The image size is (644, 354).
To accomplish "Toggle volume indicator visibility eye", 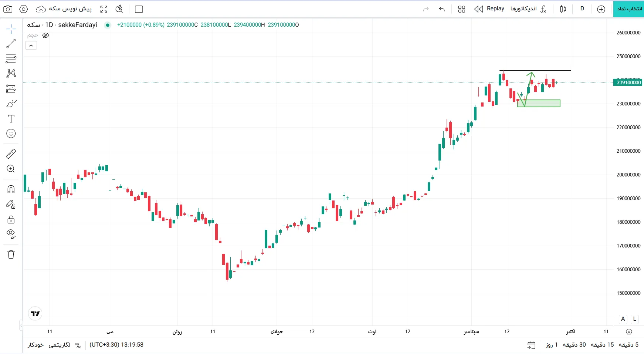I will pyautogui.click(x=46, y=36).
